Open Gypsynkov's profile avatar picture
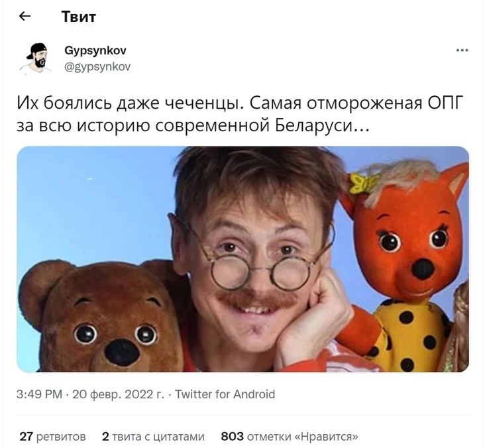This screenshot has width=485, height=448. coord(36,58)
